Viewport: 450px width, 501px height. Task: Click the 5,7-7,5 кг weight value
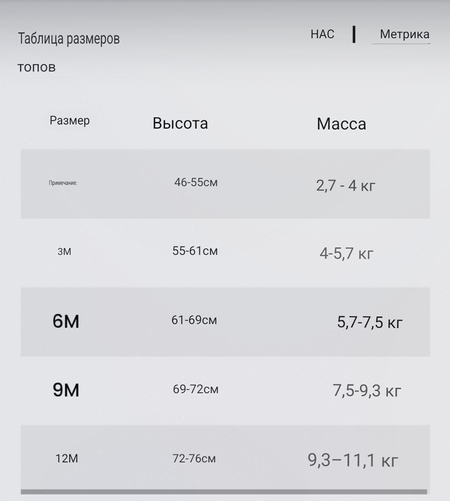pos(370,322)
